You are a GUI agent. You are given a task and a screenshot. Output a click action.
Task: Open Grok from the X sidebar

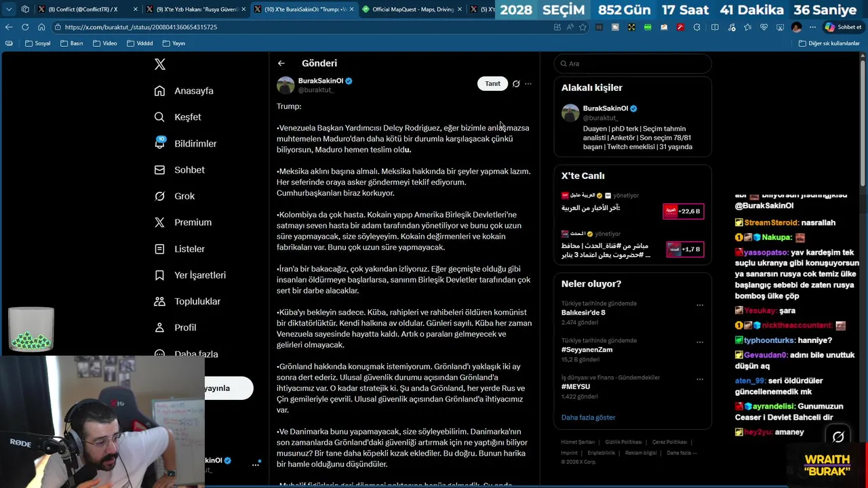pyautogui.click(x=174, y=196)
